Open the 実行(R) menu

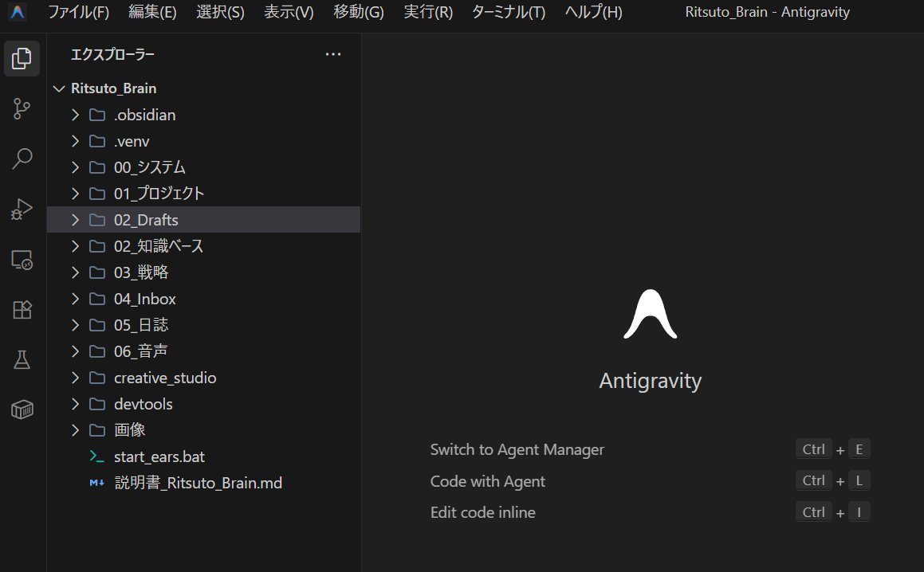(x=428, y=12)
